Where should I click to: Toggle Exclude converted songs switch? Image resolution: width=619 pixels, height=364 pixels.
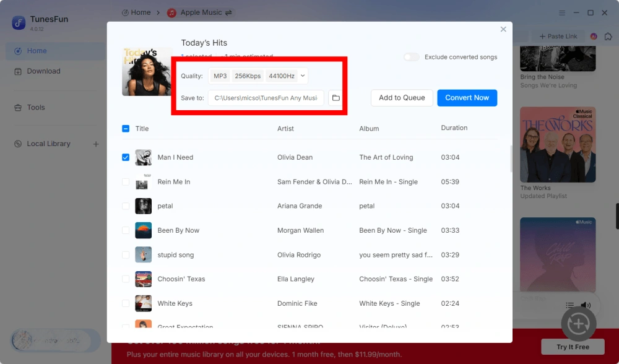pos(412,57)
